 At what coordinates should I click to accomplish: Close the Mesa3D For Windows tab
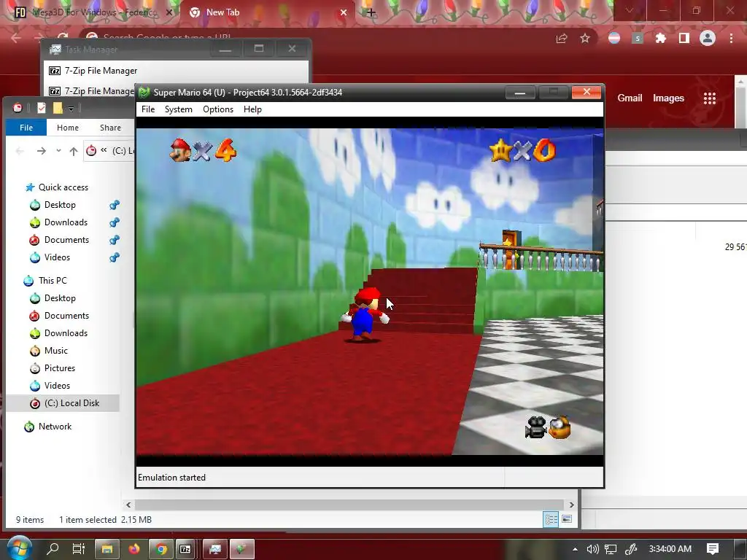point(169,12)
